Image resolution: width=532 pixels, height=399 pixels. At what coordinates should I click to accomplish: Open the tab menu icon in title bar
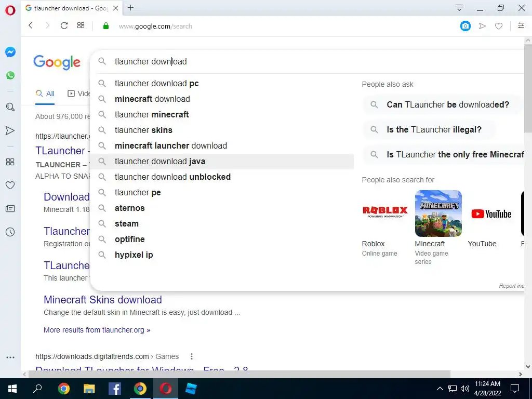click(459, 8)
